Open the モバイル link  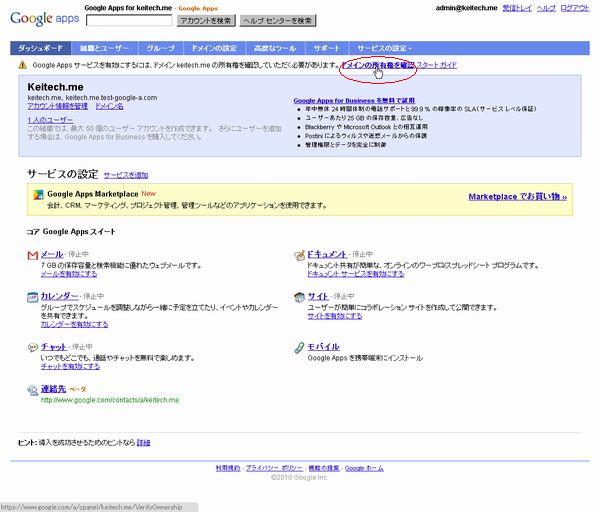tap(324, 347)
